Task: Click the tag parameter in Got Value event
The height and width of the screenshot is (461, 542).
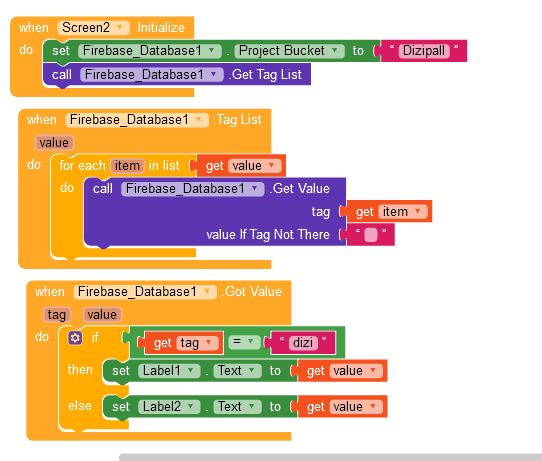Action: 57,314
